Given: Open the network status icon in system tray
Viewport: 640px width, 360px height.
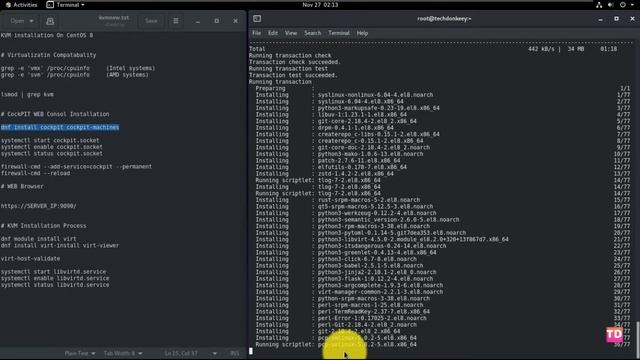Looking at the screenshot, I should [x=599, y=5].
